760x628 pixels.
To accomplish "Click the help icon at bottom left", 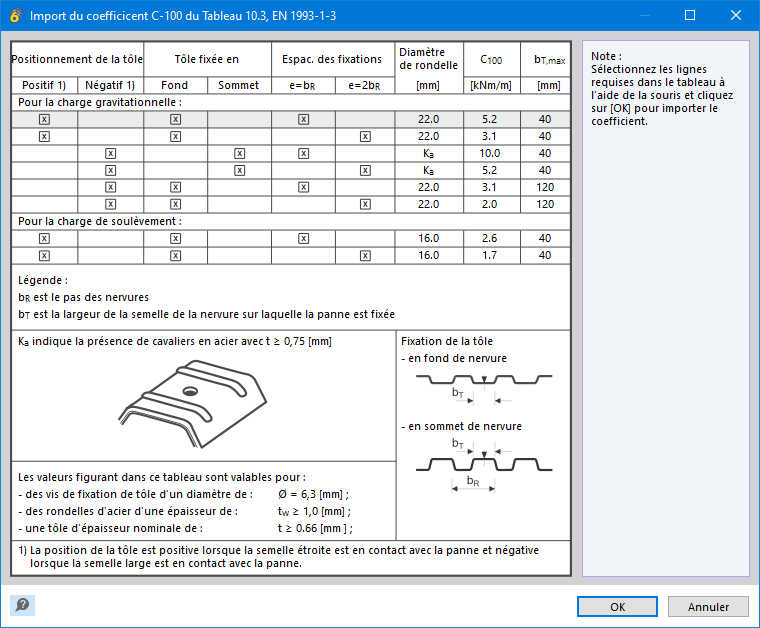I will tap(22, 605).
